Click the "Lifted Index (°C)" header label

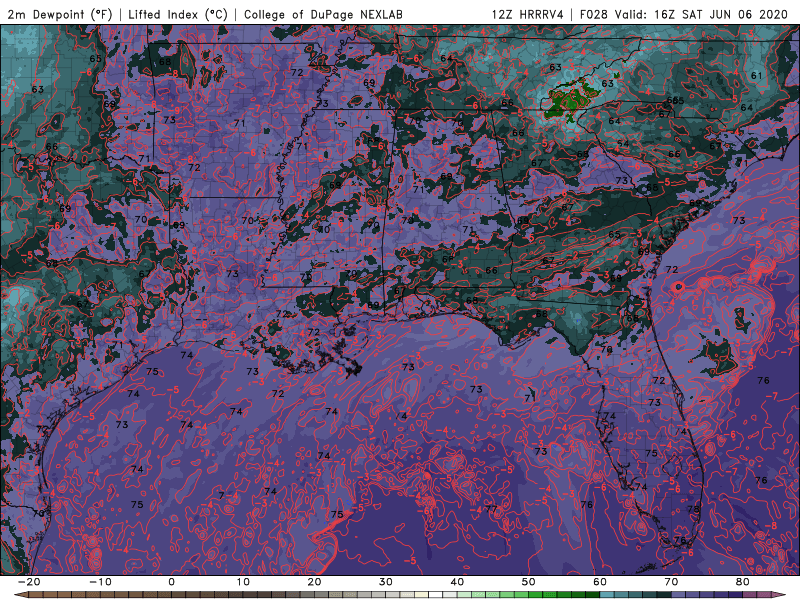click(x=178, y=14)
